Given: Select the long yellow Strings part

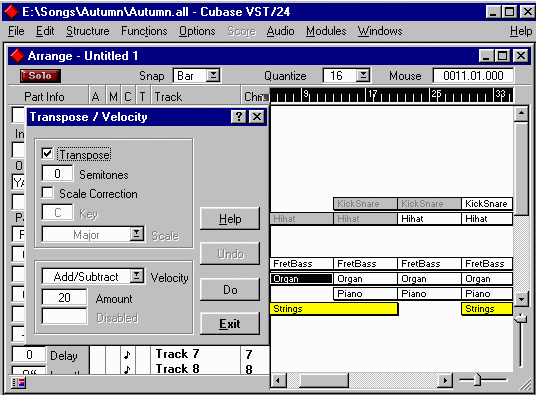Looking at the screenshot, I should click(334, 309).
